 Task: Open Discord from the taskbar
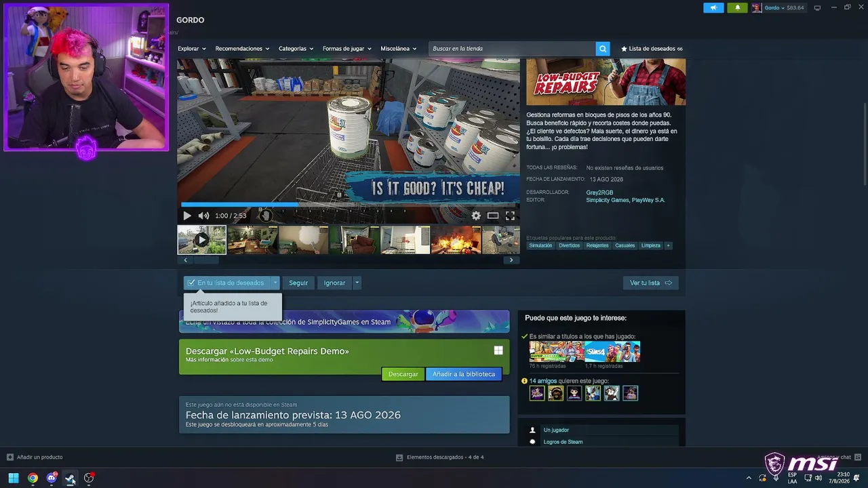click(x=52, y=478)
